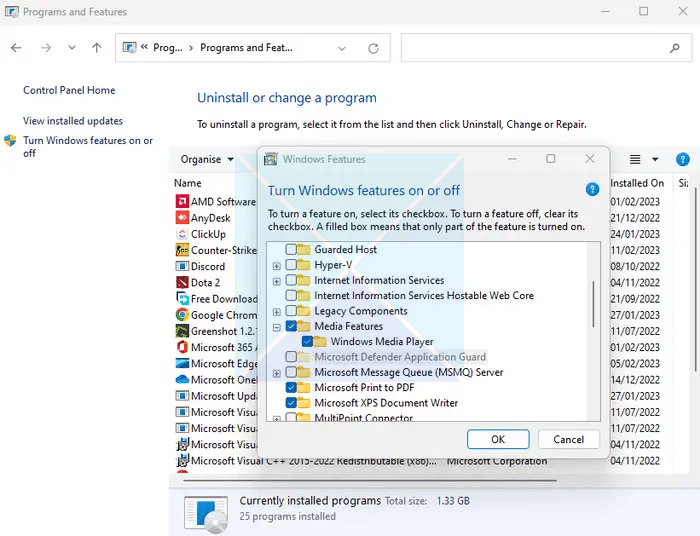Expand the Legacy Components node
This screenshot has width=700, height=536.
(277, 312)
